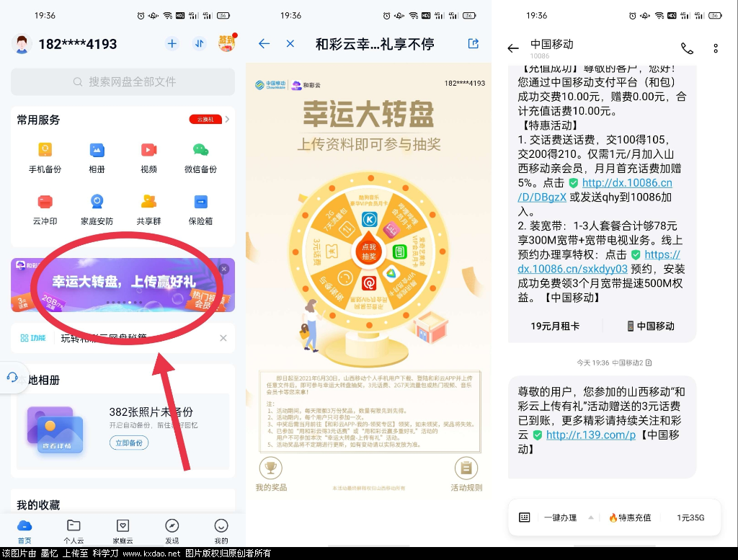The height and width of the screenshot is (560, 738).
Task: Open 1元35G menu item
Action: 690,517
